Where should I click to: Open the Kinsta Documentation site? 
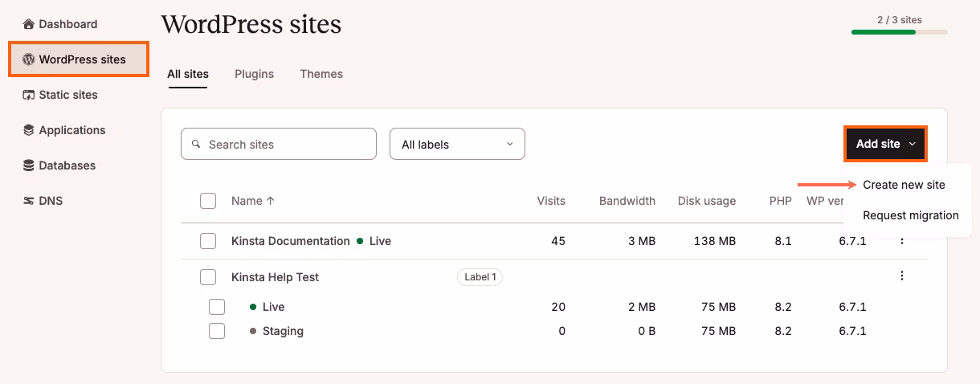(x=291, y=241)
